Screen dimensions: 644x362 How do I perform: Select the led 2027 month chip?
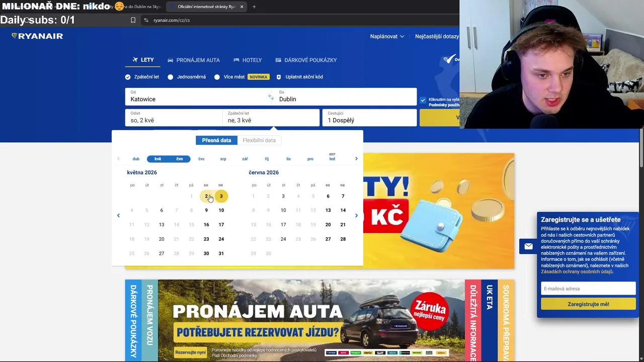(332, 157)
